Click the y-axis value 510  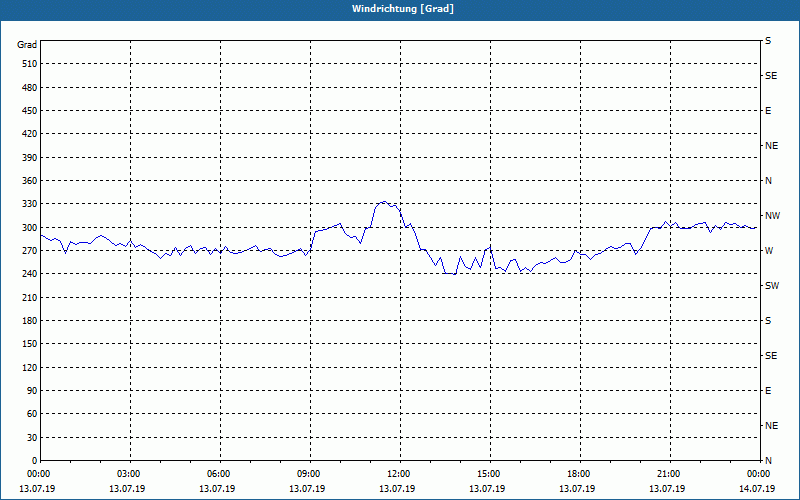[x=30, y=64]
